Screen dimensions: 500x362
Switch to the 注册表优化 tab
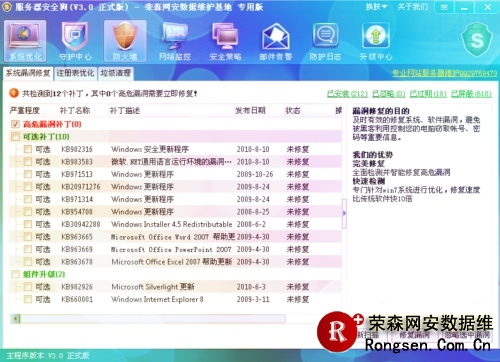click(x=75, y=73)
